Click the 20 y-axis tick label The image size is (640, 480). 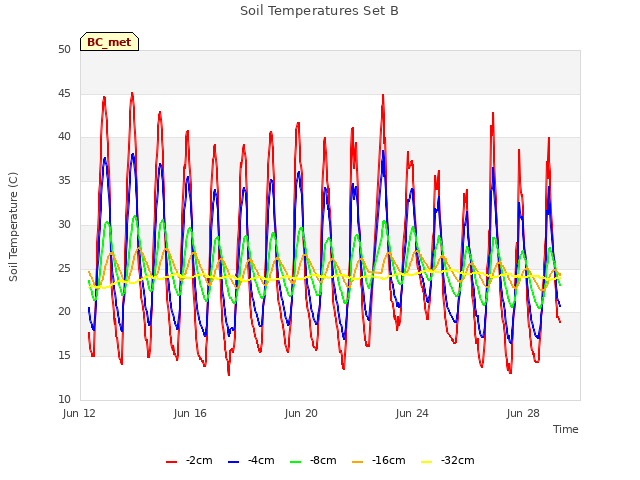click(64, 311)
